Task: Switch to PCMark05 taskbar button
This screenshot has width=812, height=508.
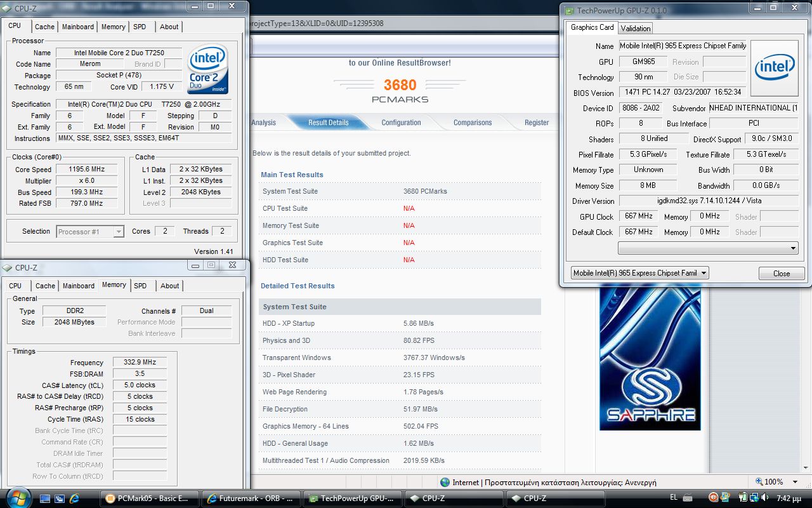Action: (150, 498)
